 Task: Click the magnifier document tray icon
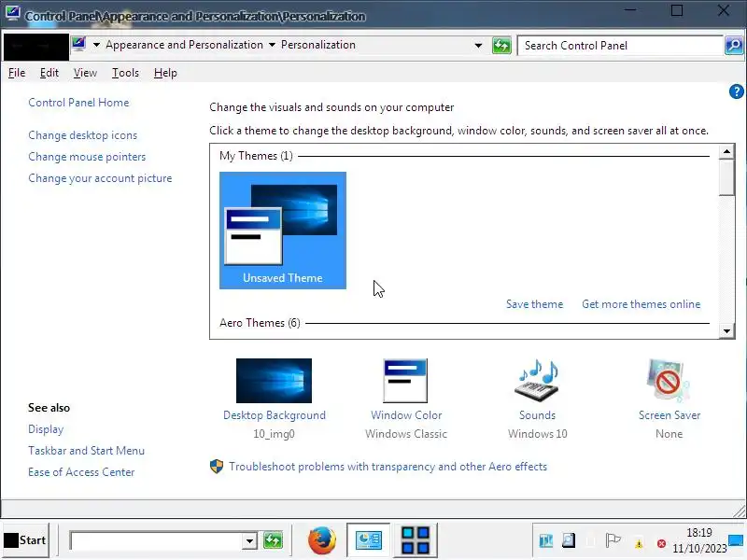[569, 540]
